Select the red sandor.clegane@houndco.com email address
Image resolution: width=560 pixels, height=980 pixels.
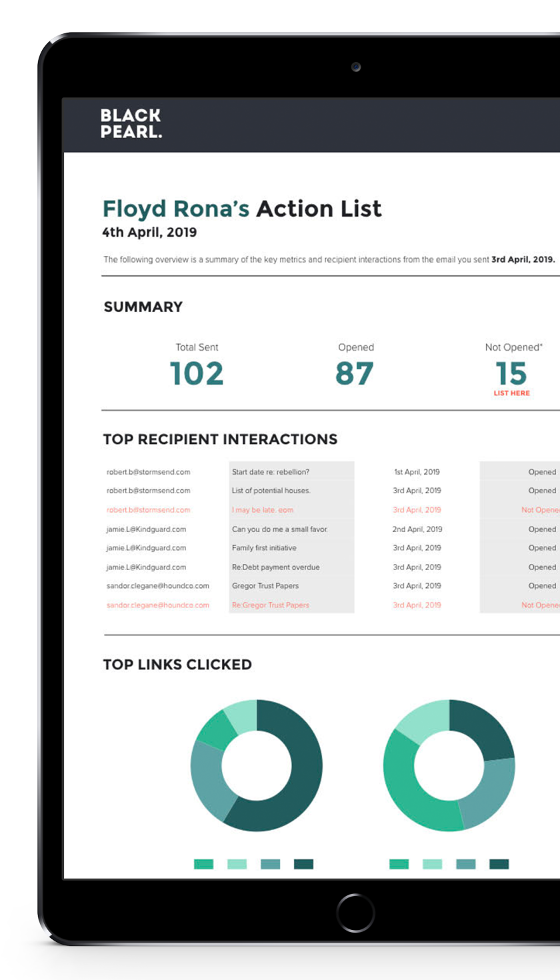pos(158,605)
